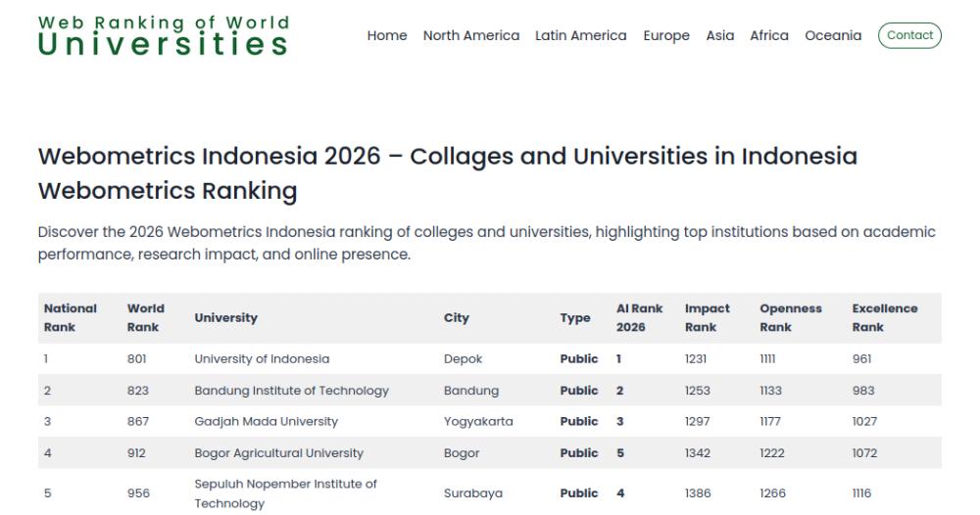The width and height of the screenshot is (980, 515).
Task: Click openness rank value 1177
Action: (770, 421)
